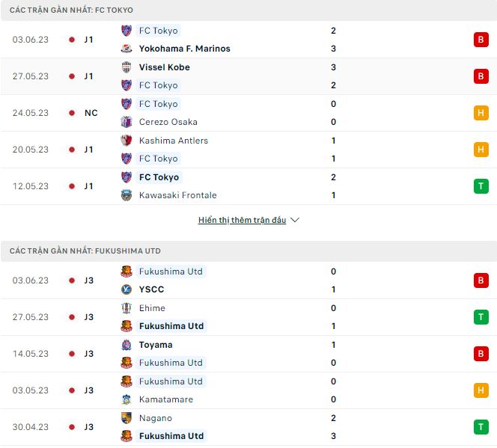Click the red B badge for 03.06.23 FC Tokyo match
The height and width of the screenshot is (448, 497).
pos(480,40)
